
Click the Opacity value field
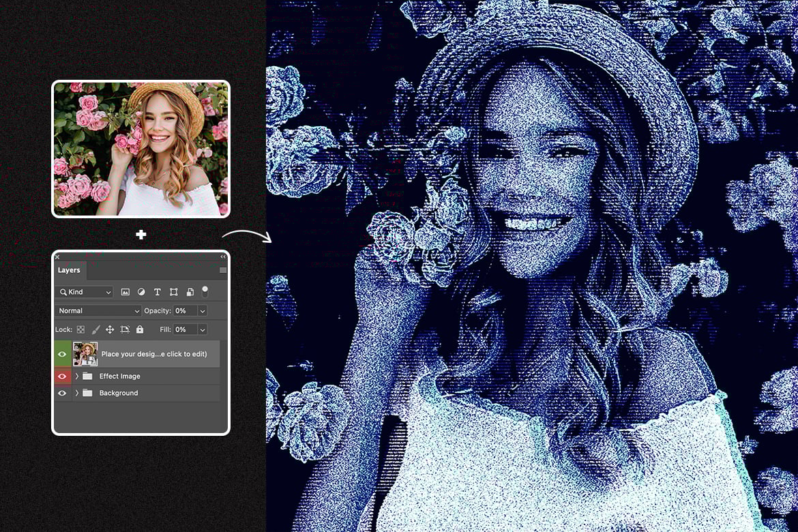pyautogui.click(x=185, y=310)
